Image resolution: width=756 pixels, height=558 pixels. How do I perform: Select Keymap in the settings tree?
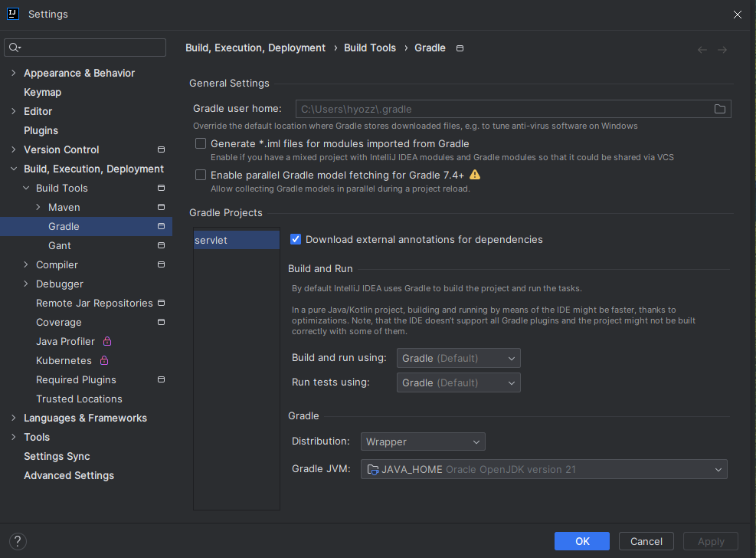pos(42,92)
